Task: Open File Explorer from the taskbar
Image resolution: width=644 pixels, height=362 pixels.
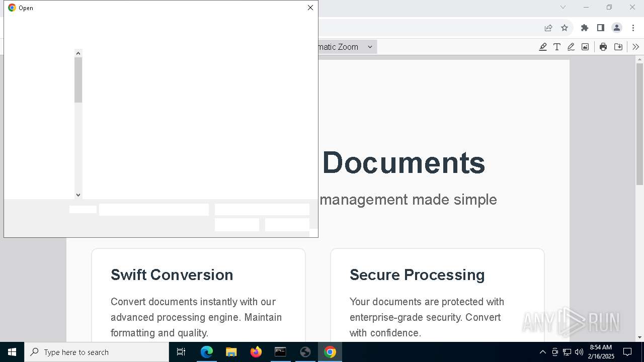Action: 231,352
